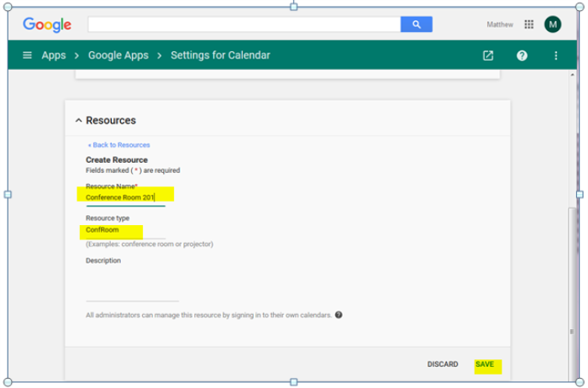
Task: Go to Apps breadcrumb
Action: click(x=54, y=55)
